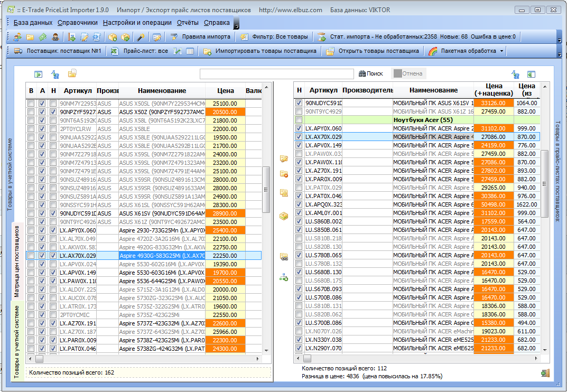The image size is (567, 392).
Task: Toggle checkbox for right row LU.S810B.218
Action: point(299,238)
